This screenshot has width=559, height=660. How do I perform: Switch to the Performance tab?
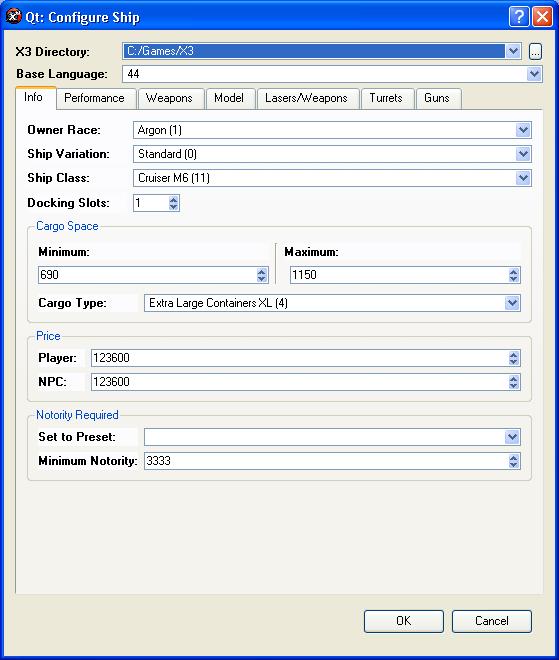(x=94, y=98)
